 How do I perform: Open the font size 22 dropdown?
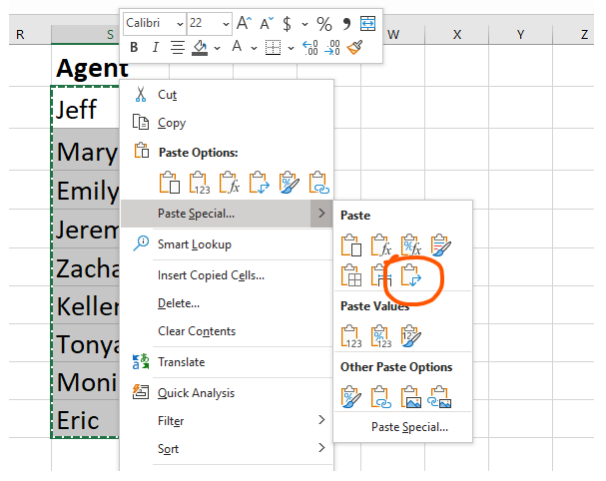(x=225, y=22)
